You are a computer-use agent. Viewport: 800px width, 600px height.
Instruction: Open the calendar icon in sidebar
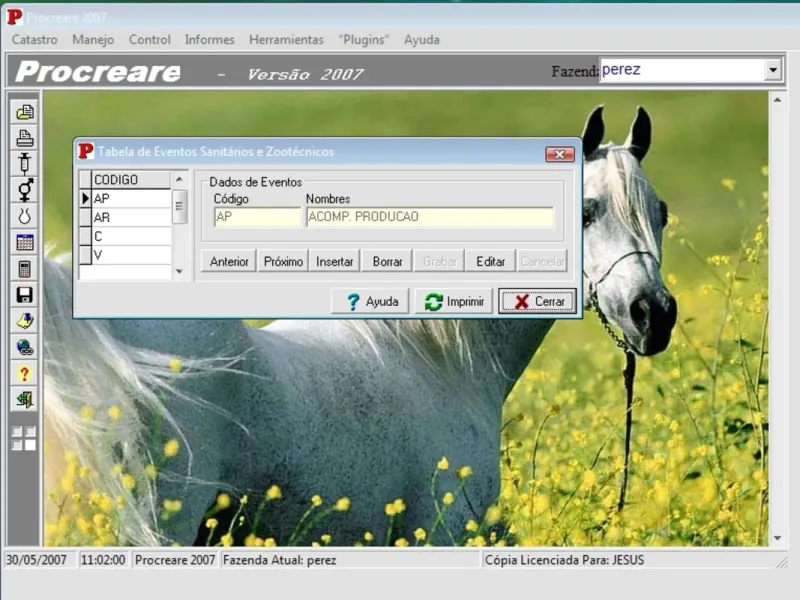pos(24,242)
